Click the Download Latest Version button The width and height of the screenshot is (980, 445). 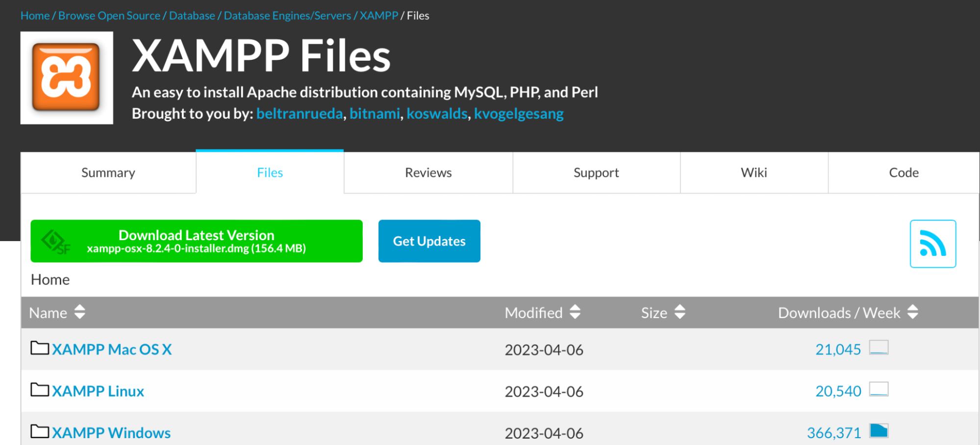197,241
